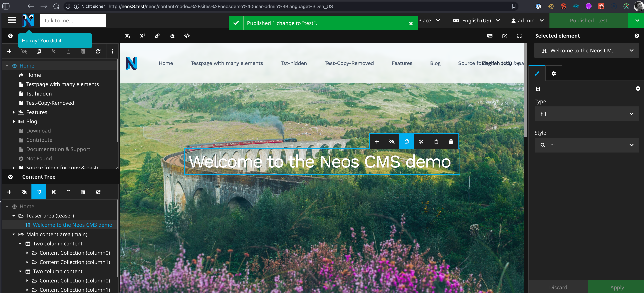Click the subscript formatting icon
This screenshot has width=644, height=293.
tap(127, 36)
